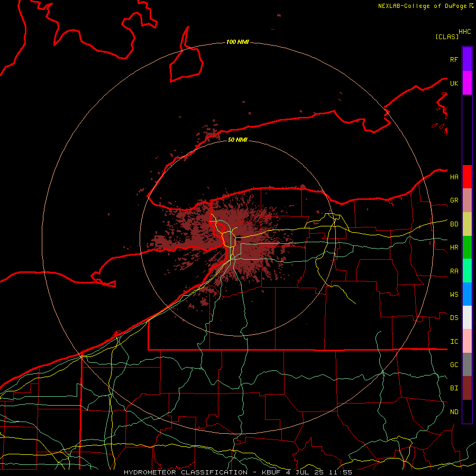Select the BD yellow-olive legend swatch
476x476 pixels.
(467, 224)
